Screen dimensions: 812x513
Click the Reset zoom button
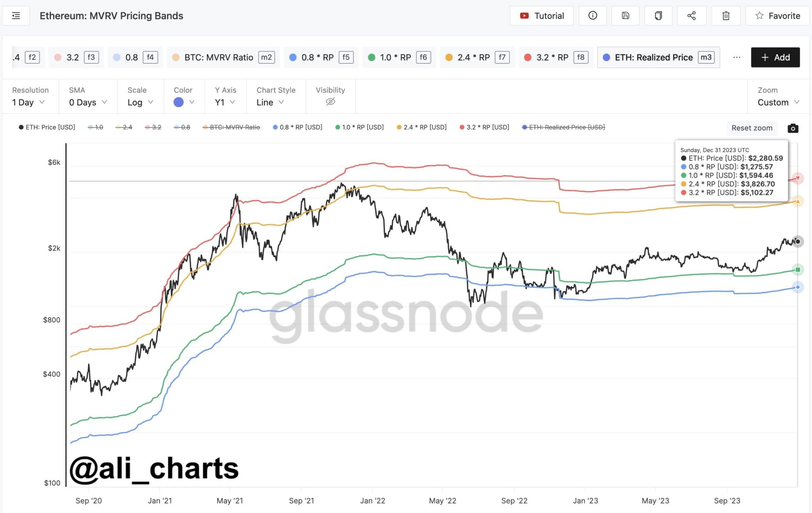752,128
